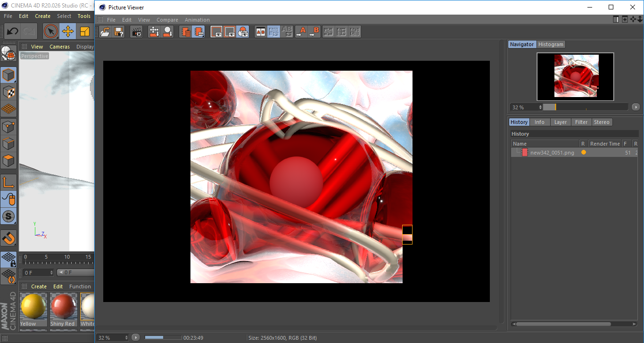This screenshot has width=644, height=343.
Task: Click the play arrow beside bottom zoom field
Action: 136,337
